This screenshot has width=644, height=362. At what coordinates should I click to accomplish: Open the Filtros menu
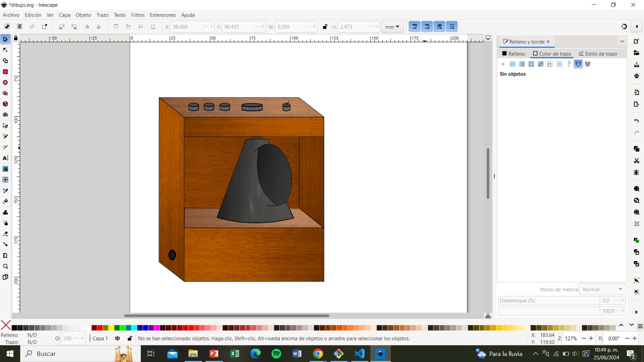[x=138, y=15]
